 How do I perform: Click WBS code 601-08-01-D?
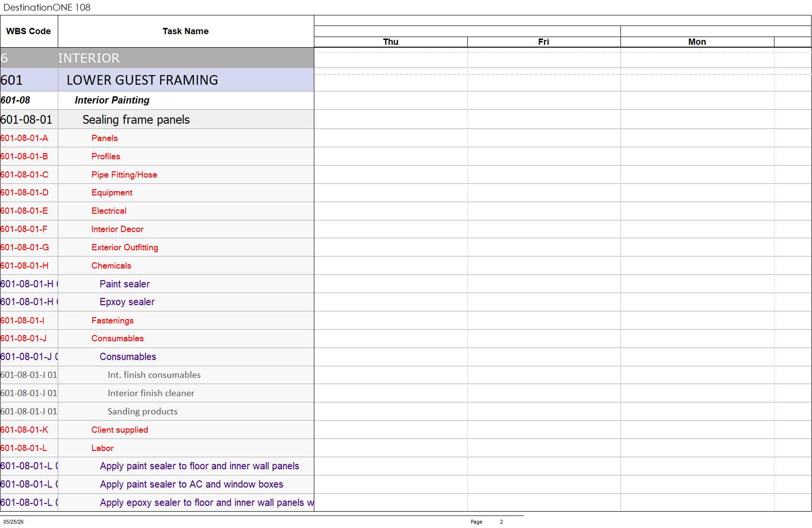point(24,193)
